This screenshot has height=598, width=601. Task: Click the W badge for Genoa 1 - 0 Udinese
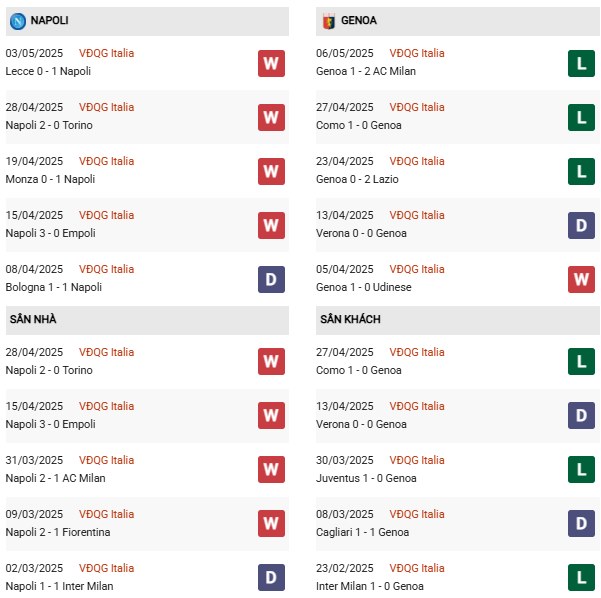pos(581,279)
